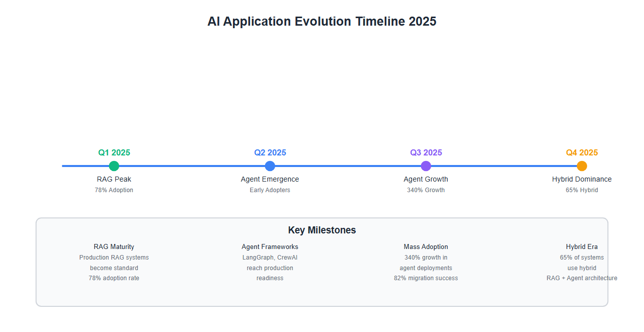This screenshot has width=644, height=332.
Task: Select the LangGraph, CrewAI text line
Action: click(270, 258)
